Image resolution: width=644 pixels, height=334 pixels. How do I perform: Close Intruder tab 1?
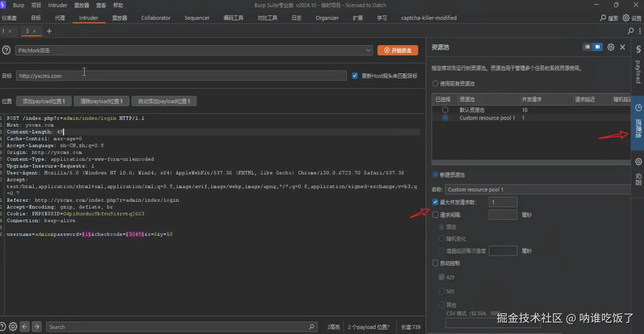point(10,31)
